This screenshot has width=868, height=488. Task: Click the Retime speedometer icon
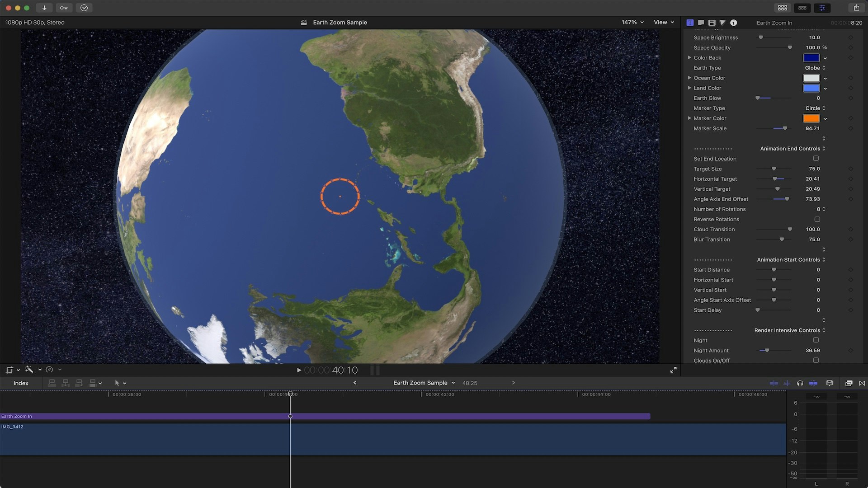point(50,369)
